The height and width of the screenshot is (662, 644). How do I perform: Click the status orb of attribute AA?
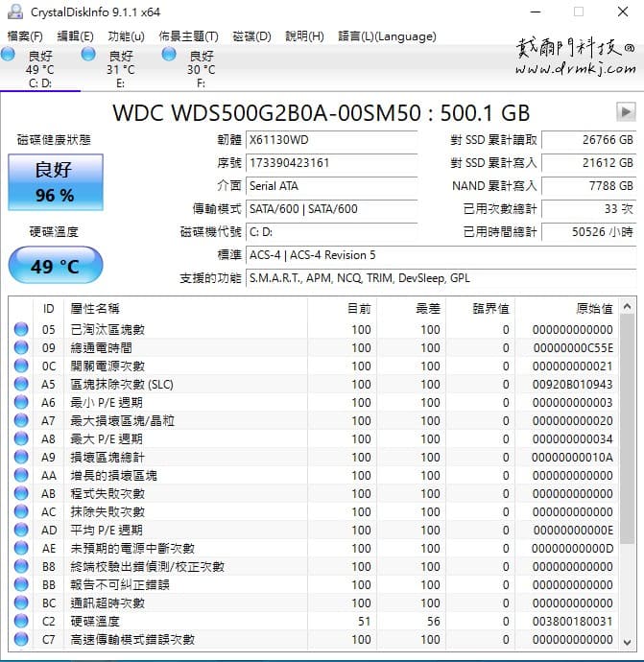click(21, 475)
